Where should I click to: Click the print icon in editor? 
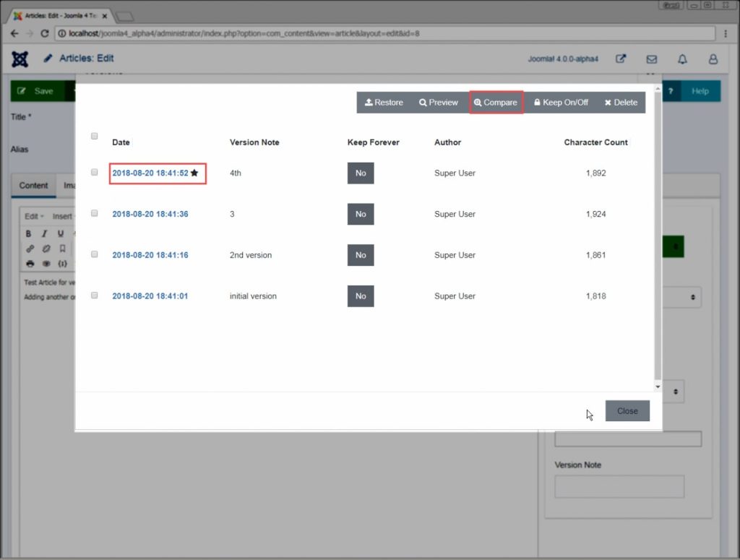coord(30,264)
